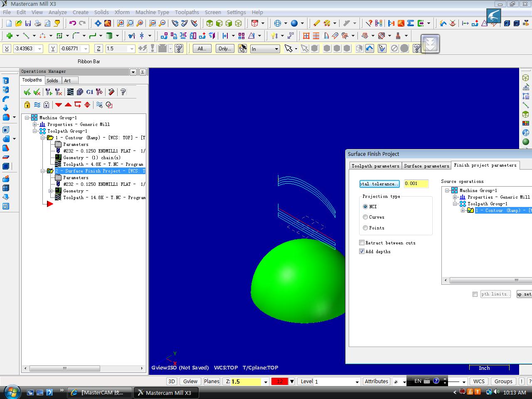
Task: Collapse Toolpath Group-1 in Operations Manager
Action: pyautogui.click(x=35, y=131)
